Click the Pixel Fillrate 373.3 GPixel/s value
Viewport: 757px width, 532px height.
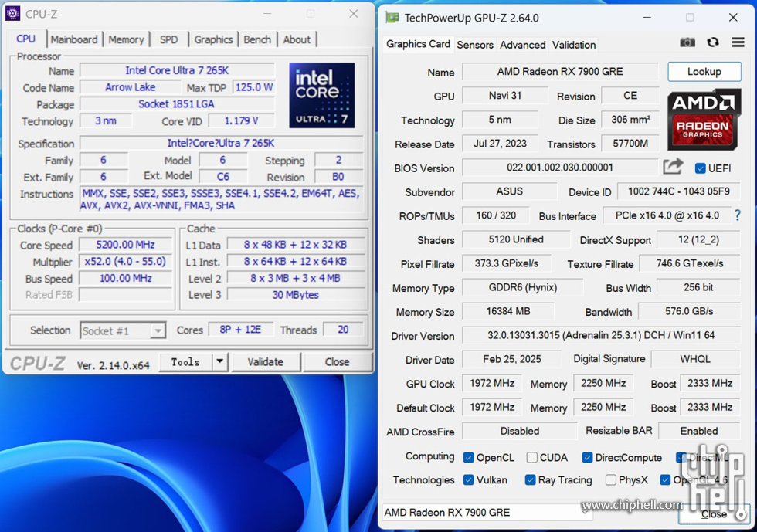click(x=507, y=263)
